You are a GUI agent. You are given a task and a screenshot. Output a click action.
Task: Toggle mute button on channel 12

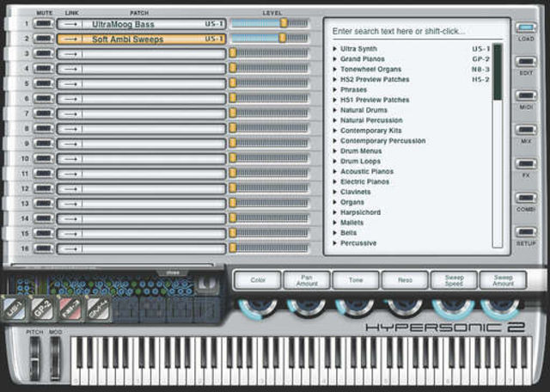pos(44,188)
